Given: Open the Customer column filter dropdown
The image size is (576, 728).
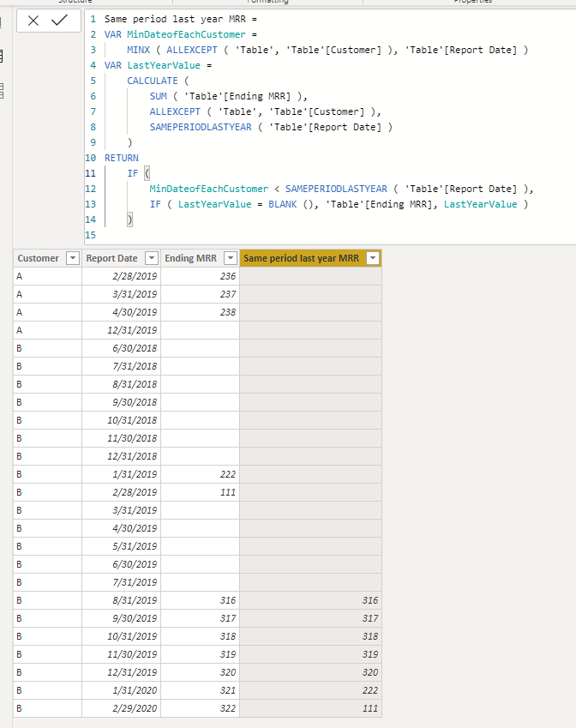Looking at the screenshot, I should (73, 258).
